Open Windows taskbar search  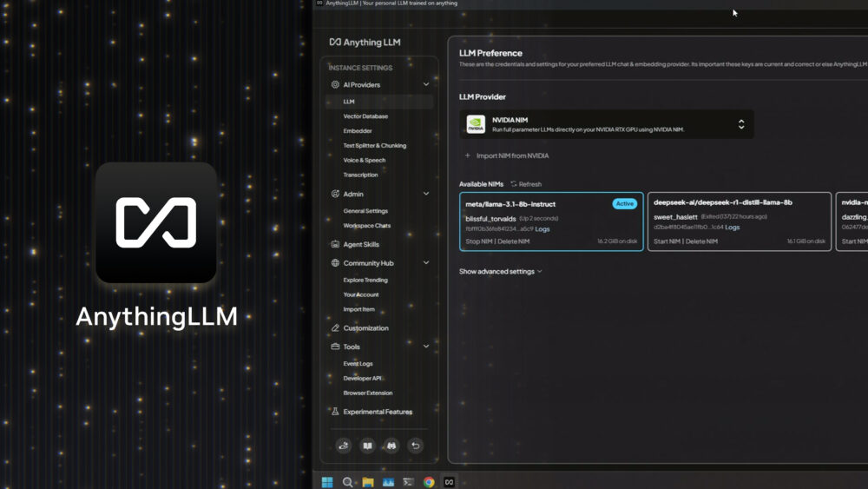(348, 482)
